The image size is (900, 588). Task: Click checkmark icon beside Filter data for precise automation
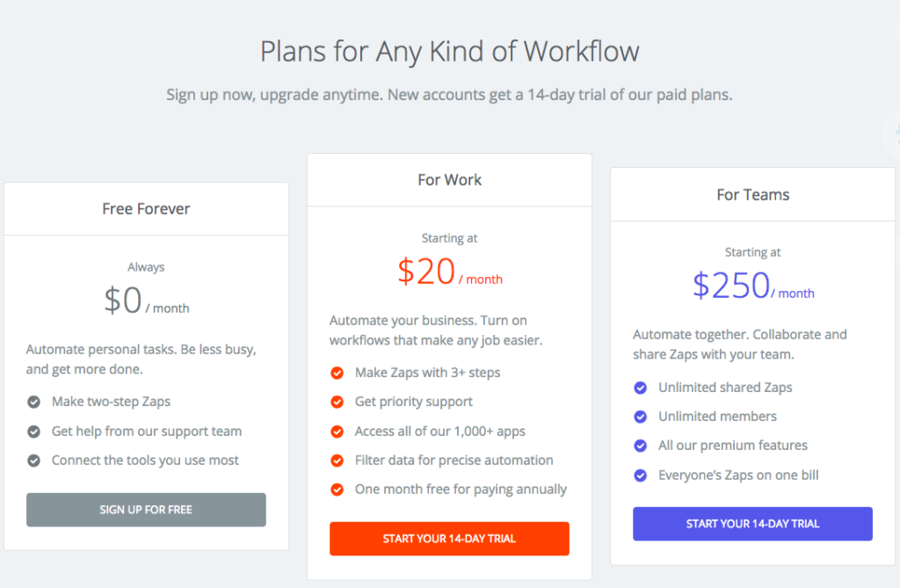(x=337, y=461)
